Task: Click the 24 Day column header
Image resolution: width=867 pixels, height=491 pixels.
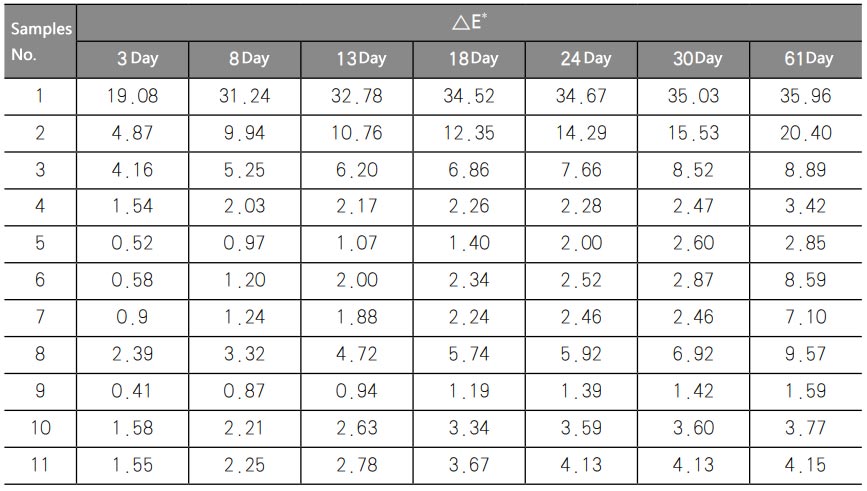Action: (585, 59)
